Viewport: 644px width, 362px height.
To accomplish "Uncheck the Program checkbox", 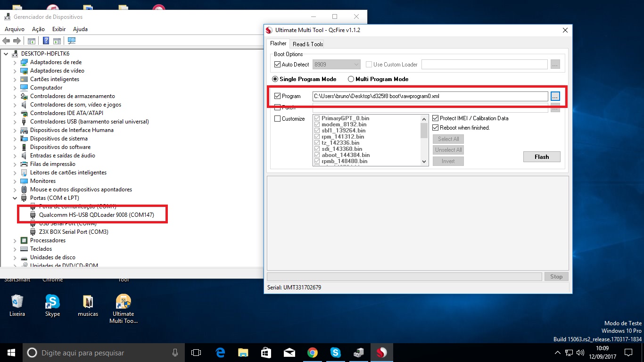I will coord(277,96).
